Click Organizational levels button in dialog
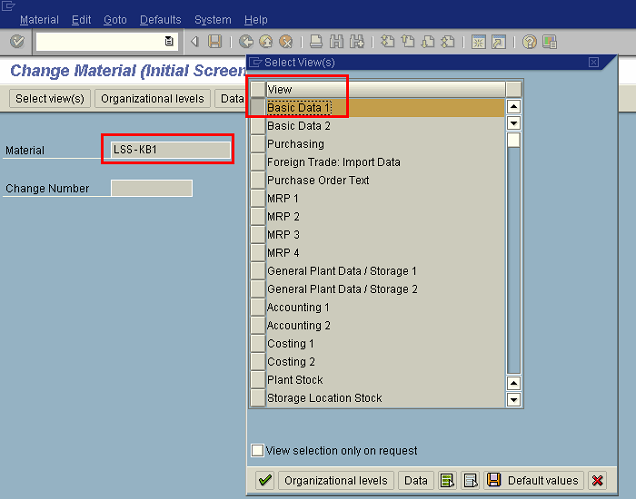637x500 pixels. pyautogui.click(x=335, y=481)
